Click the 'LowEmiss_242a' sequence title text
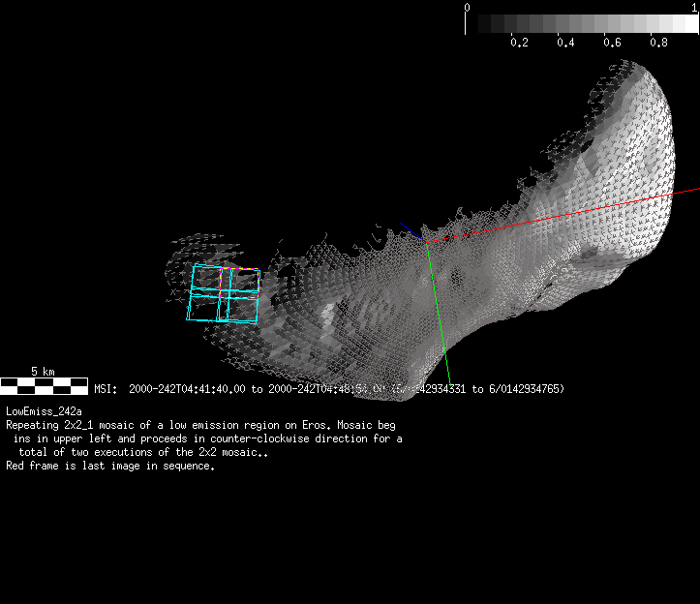This screenshot has height=604, width=700. (x=44, y=411)
